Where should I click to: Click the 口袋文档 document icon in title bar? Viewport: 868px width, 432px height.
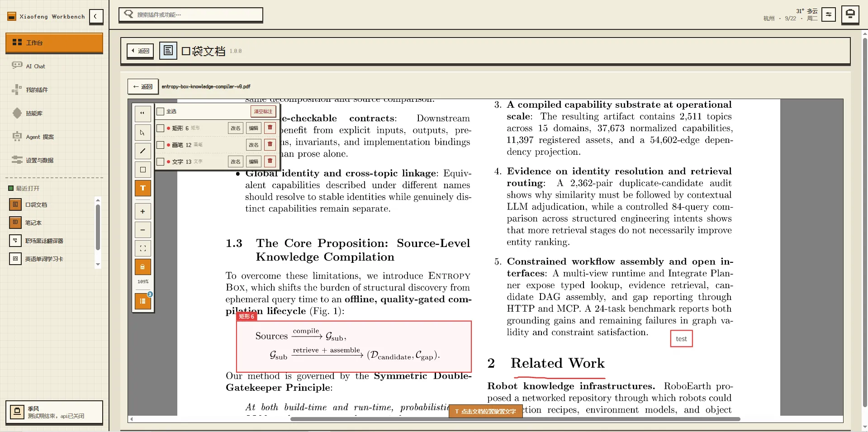coord(168,51)
